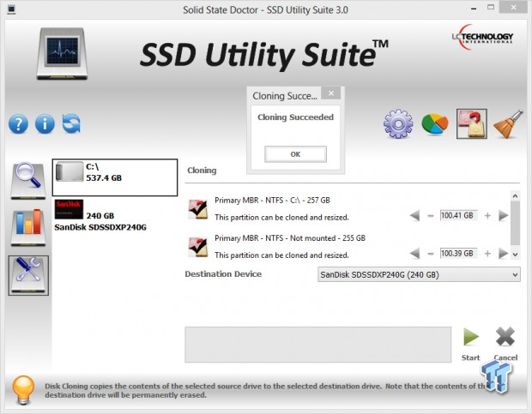
Task: Open the system menu icon in title bar
Action: pos(11,9)
